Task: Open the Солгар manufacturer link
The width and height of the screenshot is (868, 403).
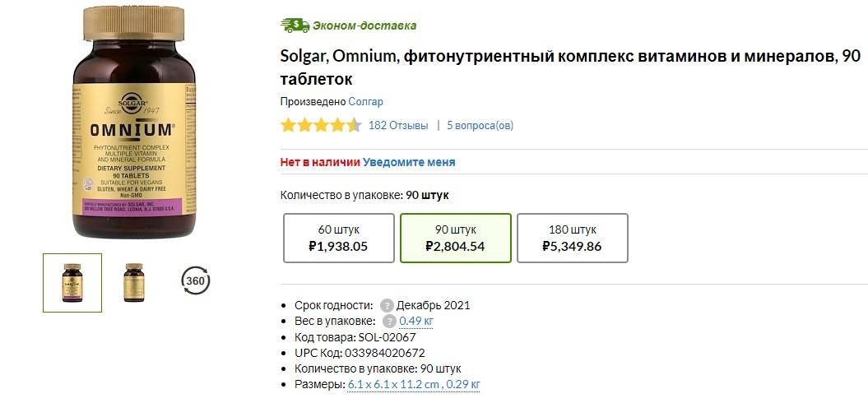Action: 365,102
